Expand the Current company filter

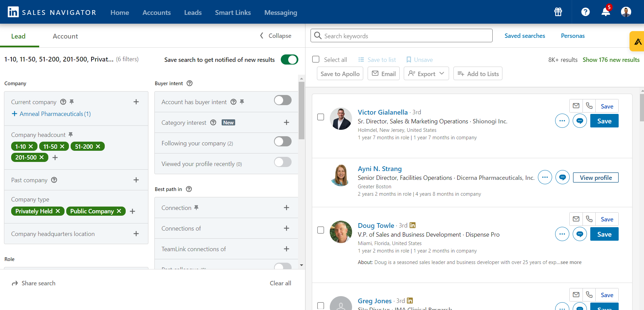tap(136, 102)
